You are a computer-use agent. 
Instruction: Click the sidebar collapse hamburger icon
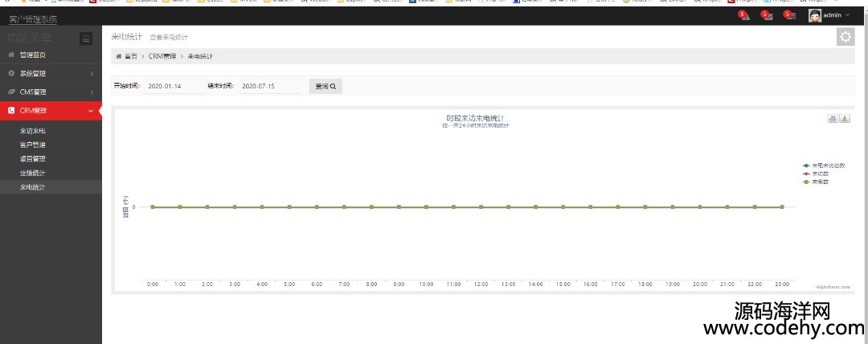[x=86, y=38]
